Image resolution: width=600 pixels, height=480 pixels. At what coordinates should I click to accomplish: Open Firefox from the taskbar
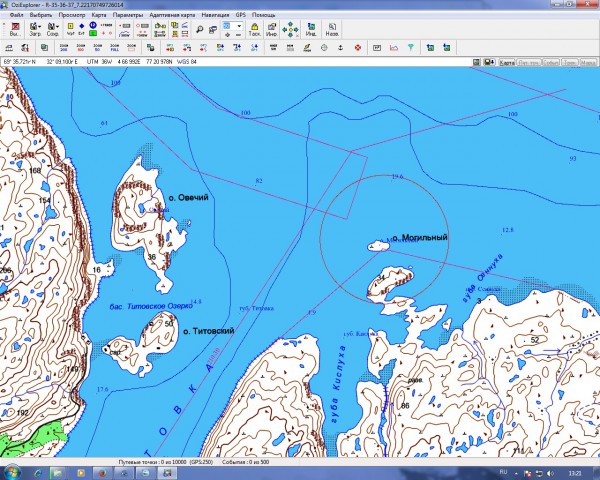(102, 473)
